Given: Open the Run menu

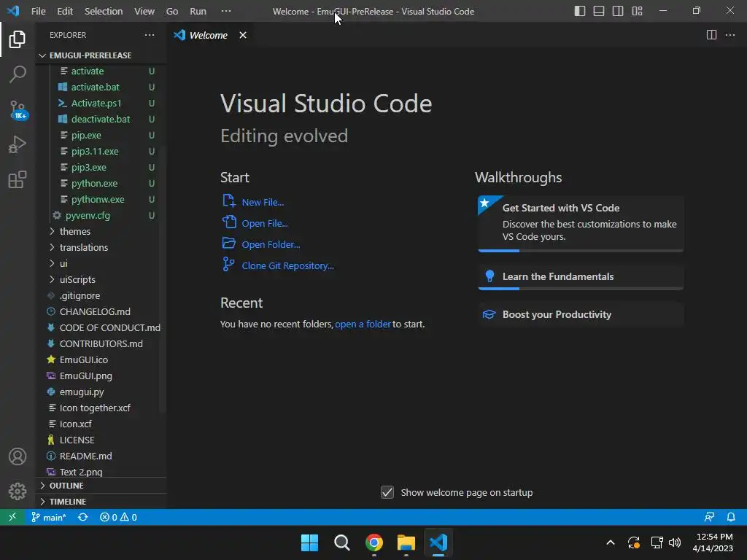Looking at the screenshot, I should [x=198, y=11].
